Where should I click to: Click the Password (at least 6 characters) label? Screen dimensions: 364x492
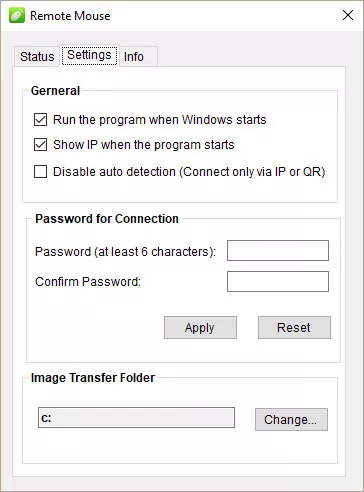(125, 252)
